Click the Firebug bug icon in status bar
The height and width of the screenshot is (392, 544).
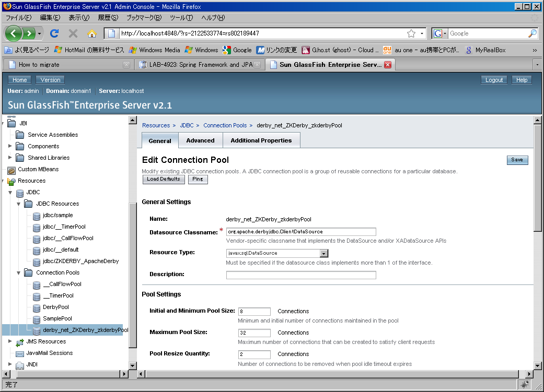pyautogui.click(x=525, y=384)
